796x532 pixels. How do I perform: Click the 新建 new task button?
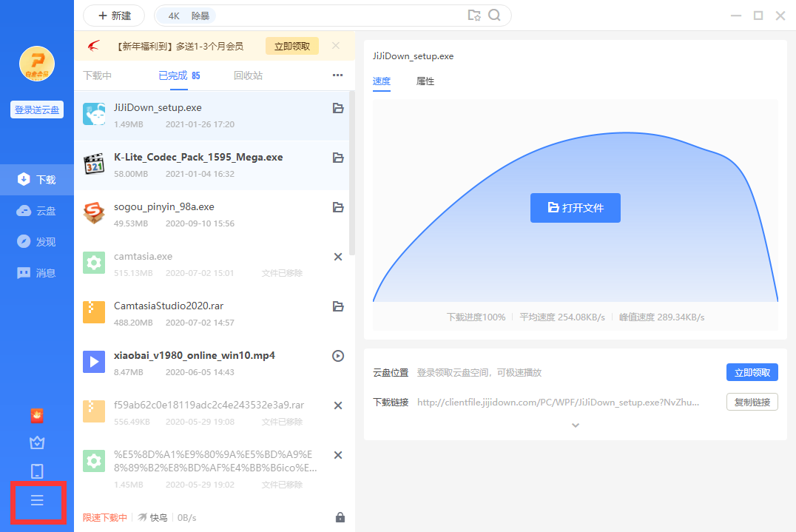click(115, 16)
